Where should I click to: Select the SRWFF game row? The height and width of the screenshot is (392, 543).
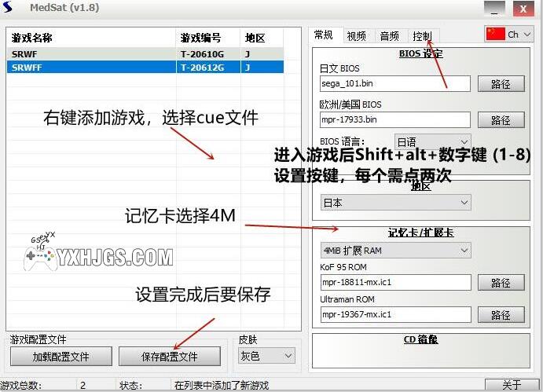point(145,68)
